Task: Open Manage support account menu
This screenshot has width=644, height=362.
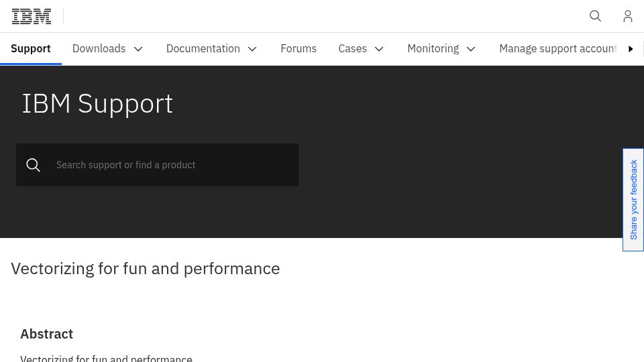Action: 557,48
